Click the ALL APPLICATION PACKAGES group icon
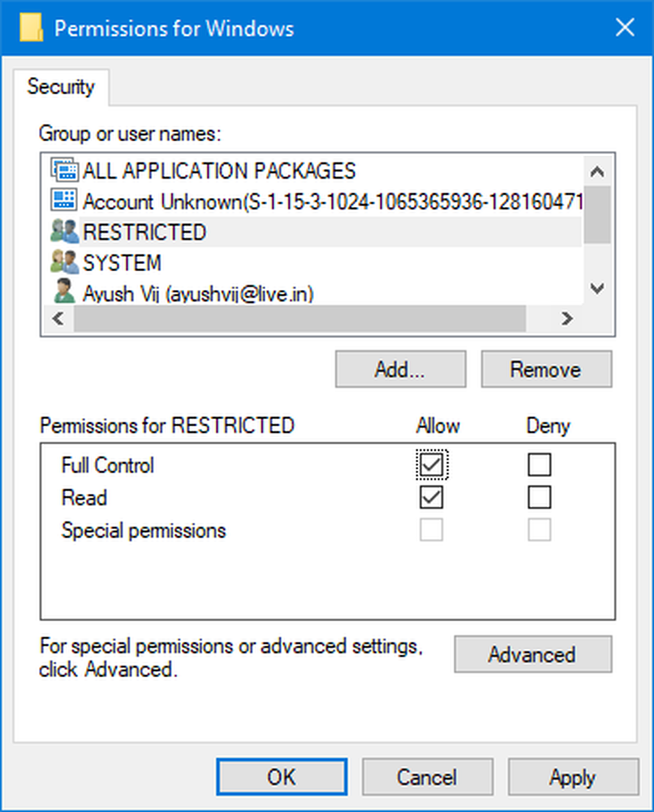 click(64, 170)
